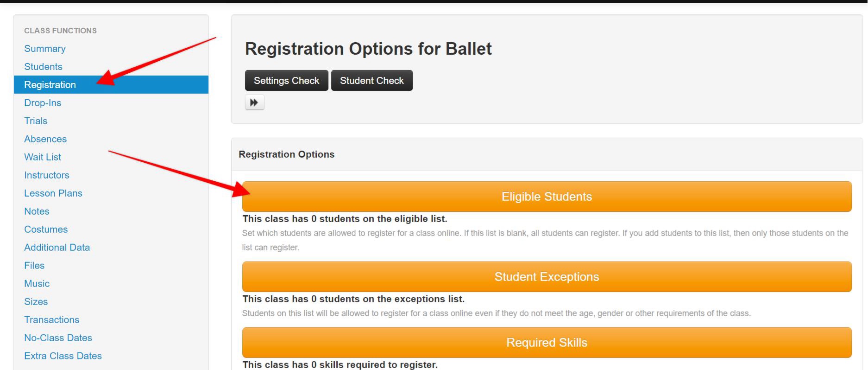The image size is (868, 370).
Task: View the Trials section
Action: point(36,121)
